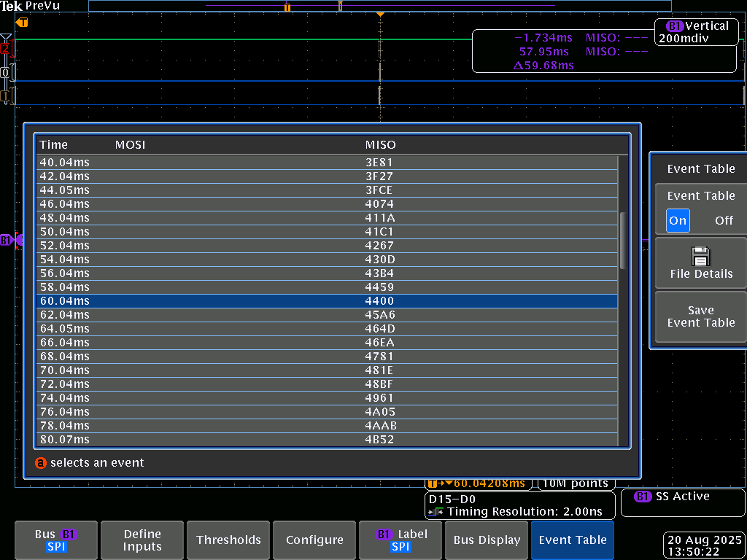This screenshot has width=747, height=560.
Task: Open the Thresholds menu
Action: pos(228,540)
